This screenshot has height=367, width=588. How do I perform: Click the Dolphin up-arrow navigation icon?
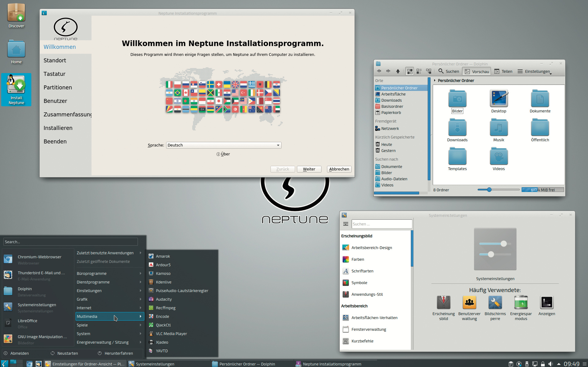coord(398,71)
